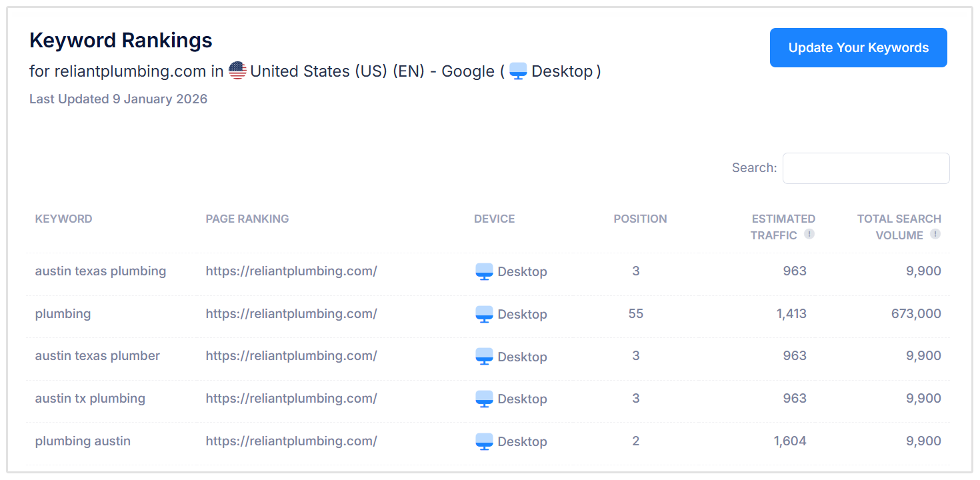
Task: Sort the table by Page Ranking
Action: coord(247,219)
